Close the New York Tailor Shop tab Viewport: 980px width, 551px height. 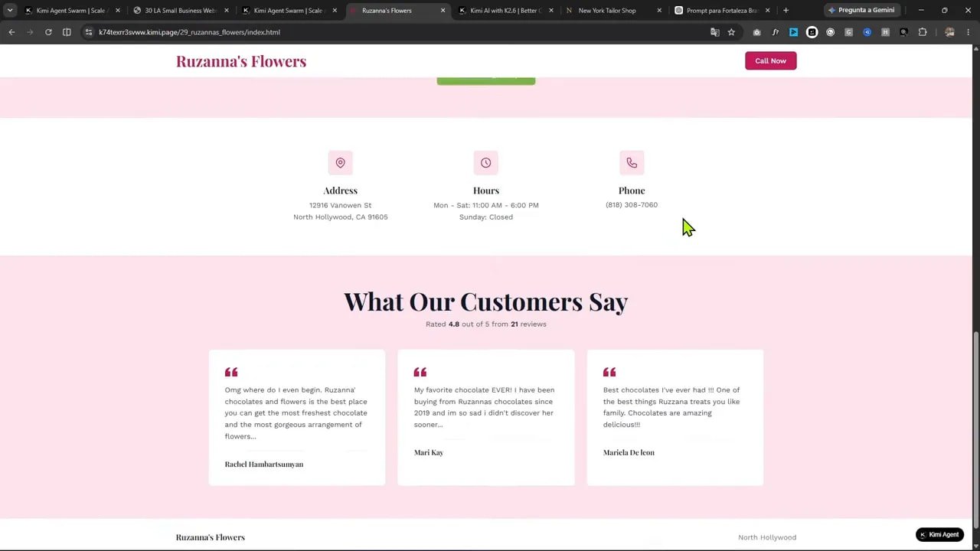659,10
